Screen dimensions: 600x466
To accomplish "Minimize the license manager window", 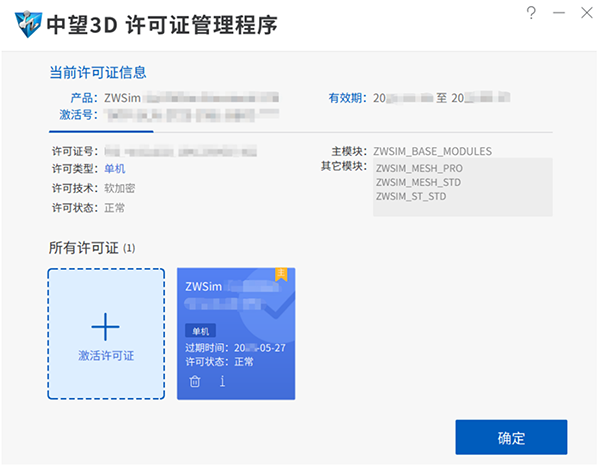I will coord(559,13).
